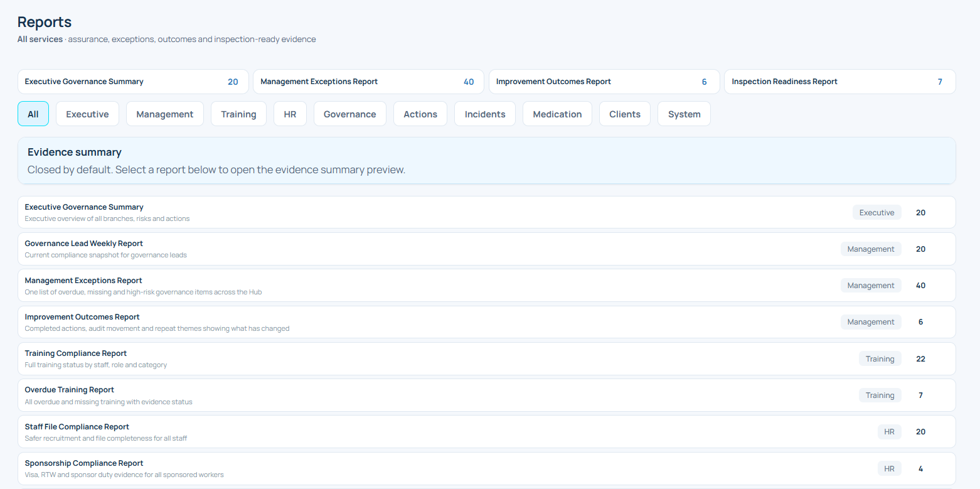Select the row described 'One list of overdue, missing'
The width and height of the screenshot is (980, 489).
click(487, 285)
